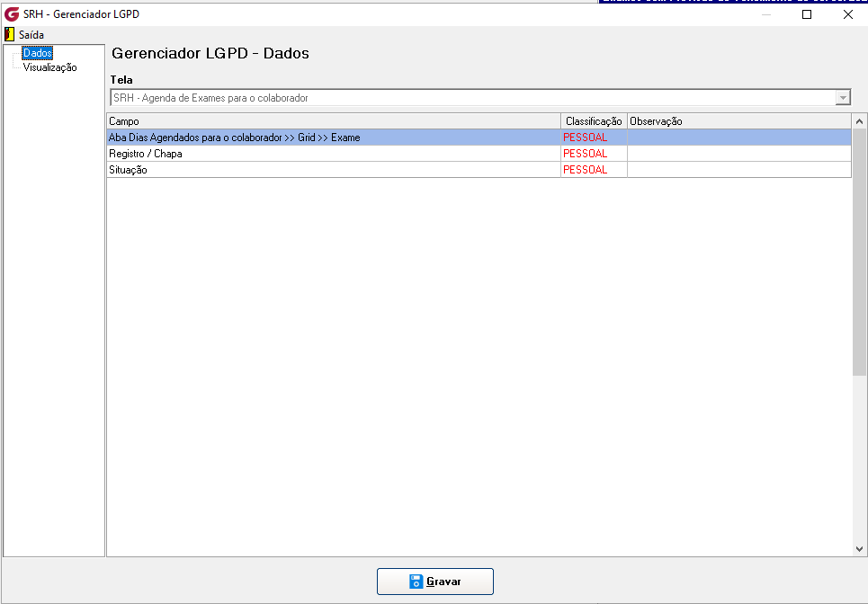The image size is (868, 604).
Task: Open Visualização in the side tree
Action: pyautogui.click(x=49, y=67)
